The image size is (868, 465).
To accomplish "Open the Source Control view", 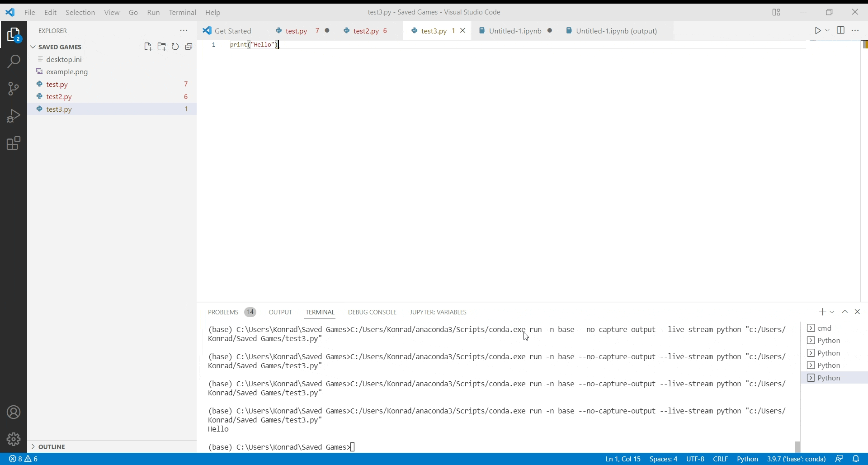I will [14, 89].
